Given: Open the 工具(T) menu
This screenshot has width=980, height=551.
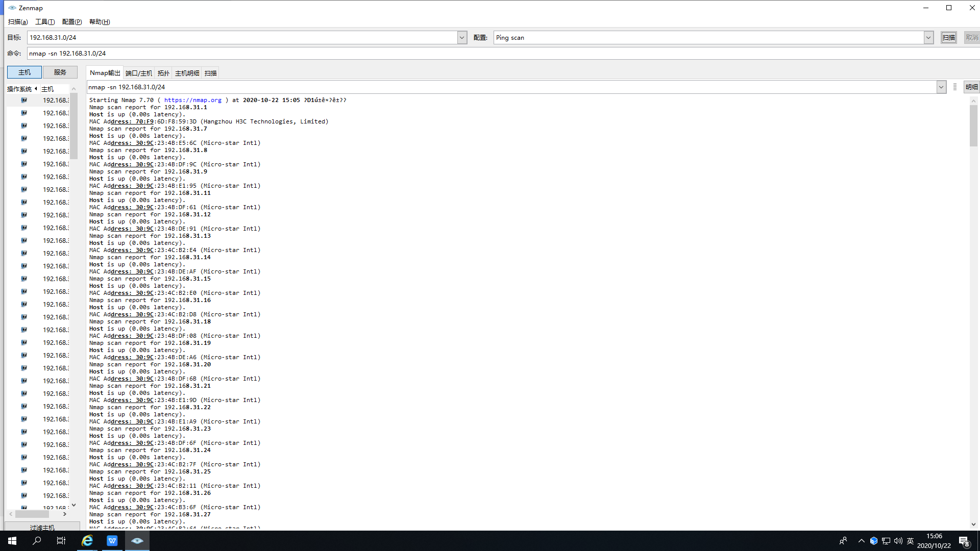Looking at the screenshot, I should [x=45, y=22].
